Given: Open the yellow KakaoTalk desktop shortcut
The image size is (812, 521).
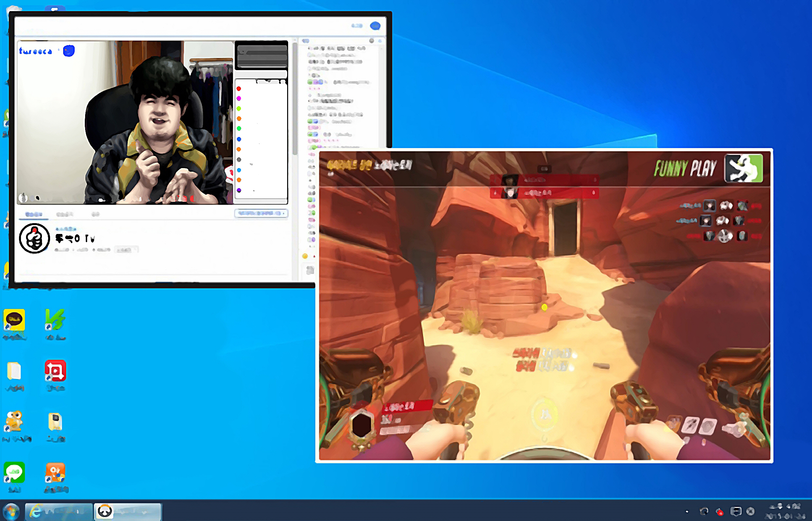Looking at the screenshot, I should [x=14, y=320].
